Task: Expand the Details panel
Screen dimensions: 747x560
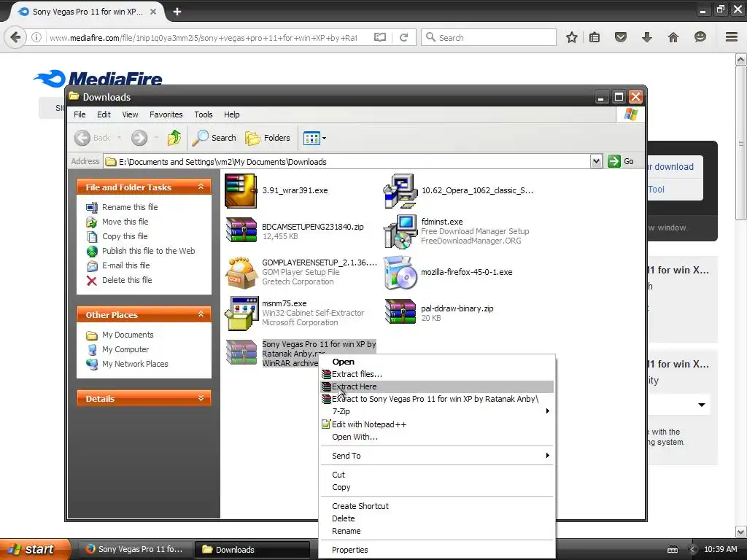Action: [x=201, y=398]
